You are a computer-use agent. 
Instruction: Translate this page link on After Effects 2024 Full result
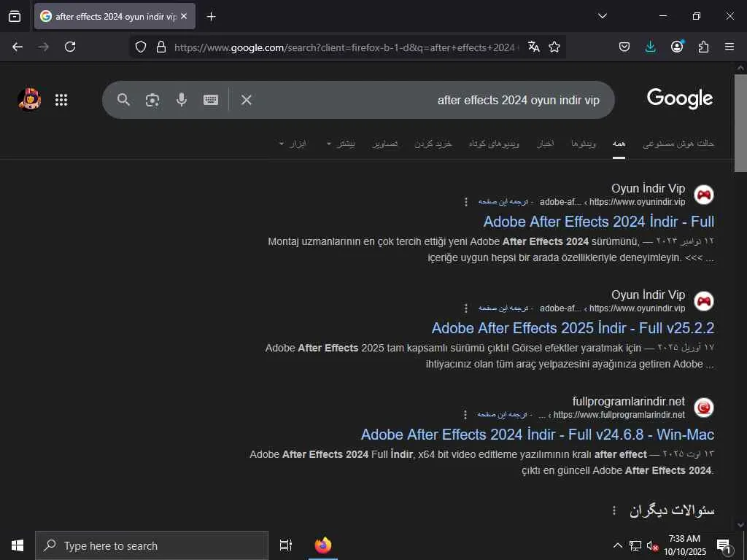503,202
